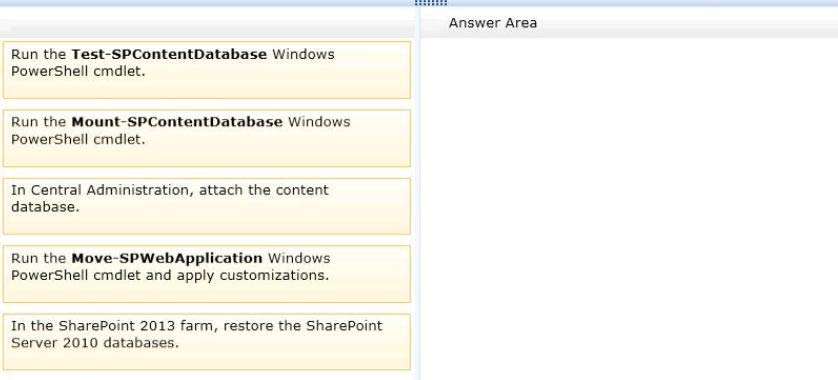The height and width of the screenshot is (380, 838).
Task: Click bold Move-SPWebApplication text
Action: 167,258
